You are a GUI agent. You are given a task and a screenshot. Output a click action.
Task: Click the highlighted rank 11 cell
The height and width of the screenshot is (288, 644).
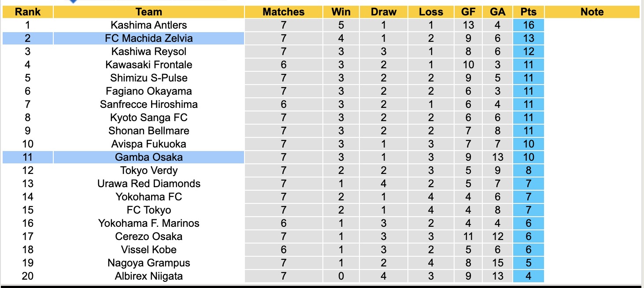pyautogui.click(x=28, y=157)
